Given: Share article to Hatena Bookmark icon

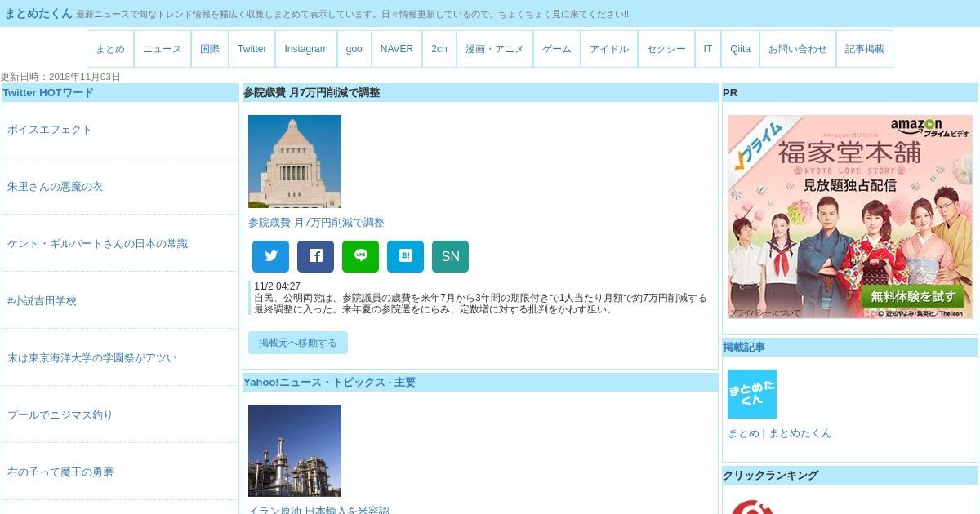Looking at the screenshot, I should (x=405, y=256).
